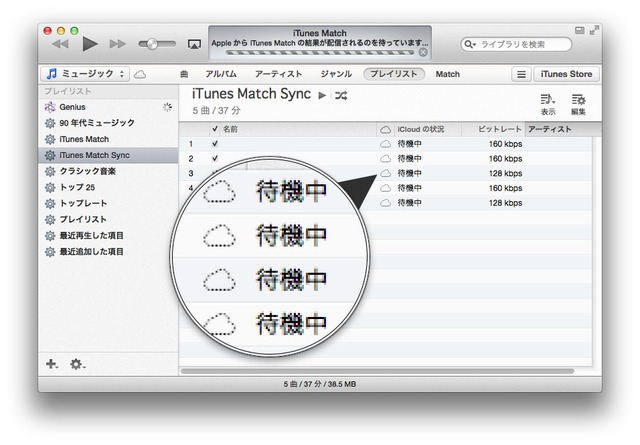
Task: Uncheck the checkbox for track 2
Action: pos(215,158)
